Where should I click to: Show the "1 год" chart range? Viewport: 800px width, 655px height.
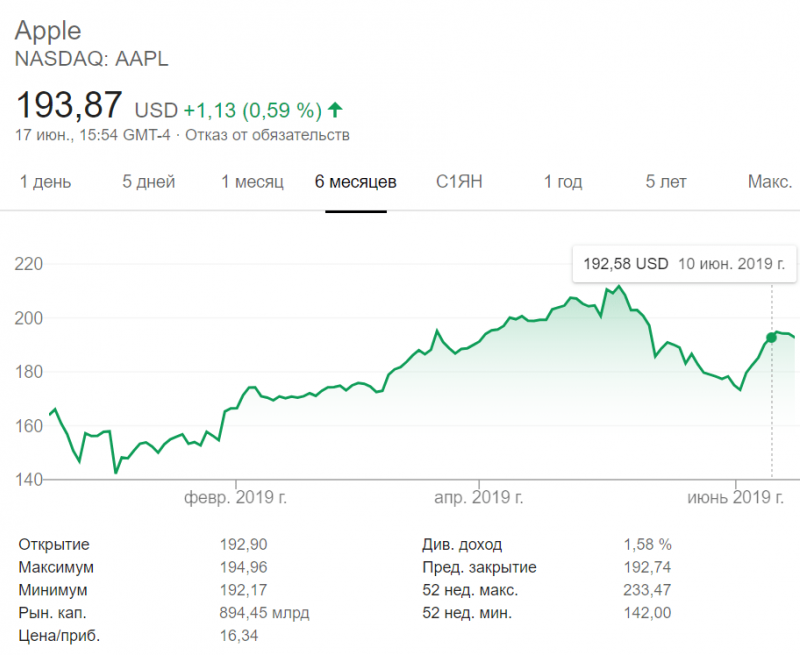click(x=563, y=182)
